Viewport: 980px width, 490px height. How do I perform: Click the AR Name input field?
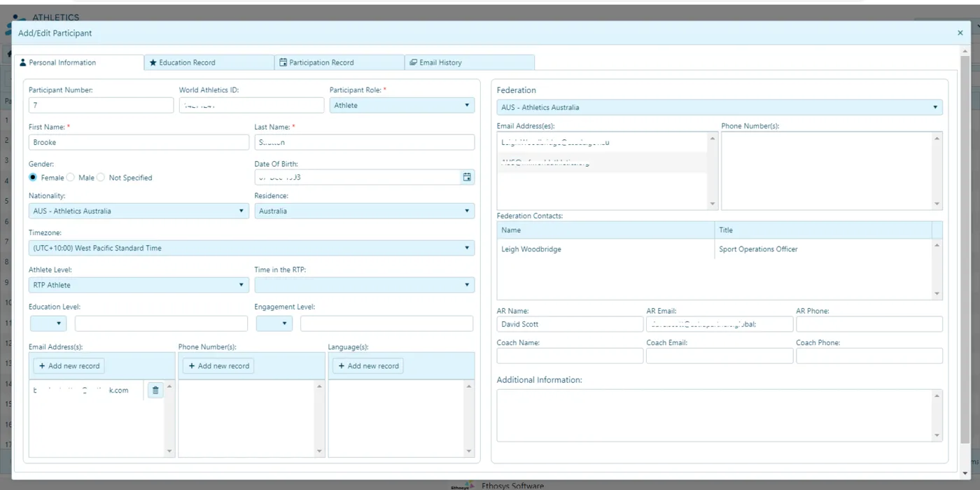click(x=570, y=324)
